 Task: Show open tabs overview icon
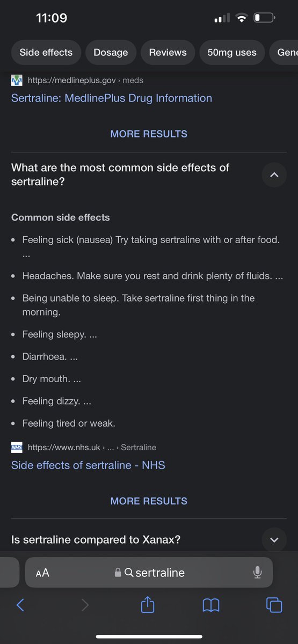[274, 605]
